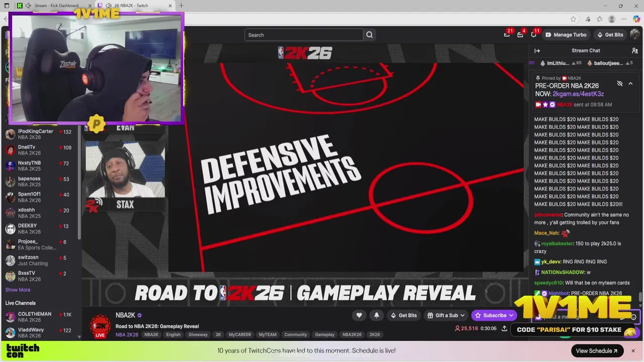Select the Community tag
Viewport: 644px width, 362px height.
coord(295,334)
